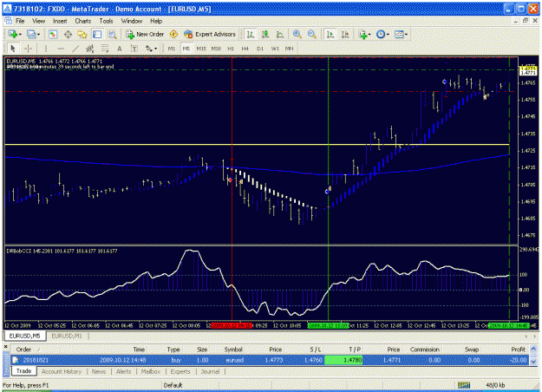Select the Crosshair tool
The height and width of the screenshot is (392, 542).
click(29, 49)
